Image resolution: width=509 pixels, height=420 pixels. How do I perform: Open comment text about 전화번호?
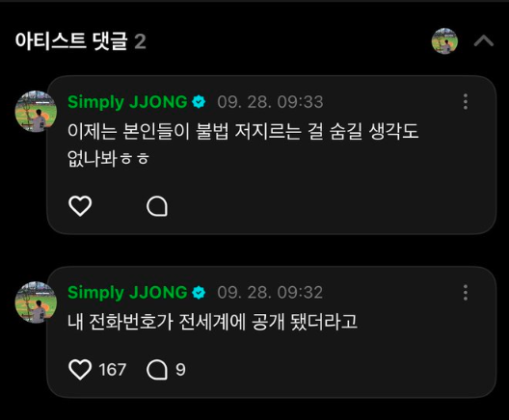(213, 322)
